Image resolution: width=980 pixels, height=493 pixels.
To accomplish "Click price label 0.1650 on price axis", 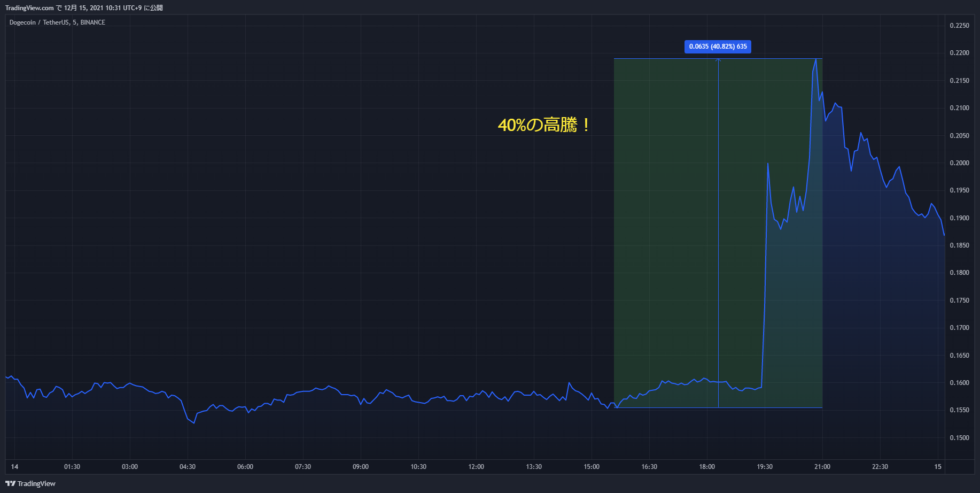I will (959, 356).
